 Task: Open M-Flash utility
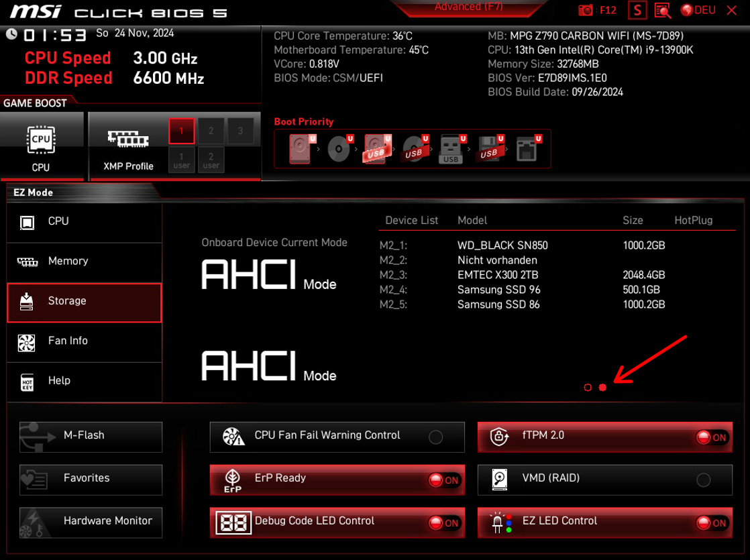pos(91,437)
